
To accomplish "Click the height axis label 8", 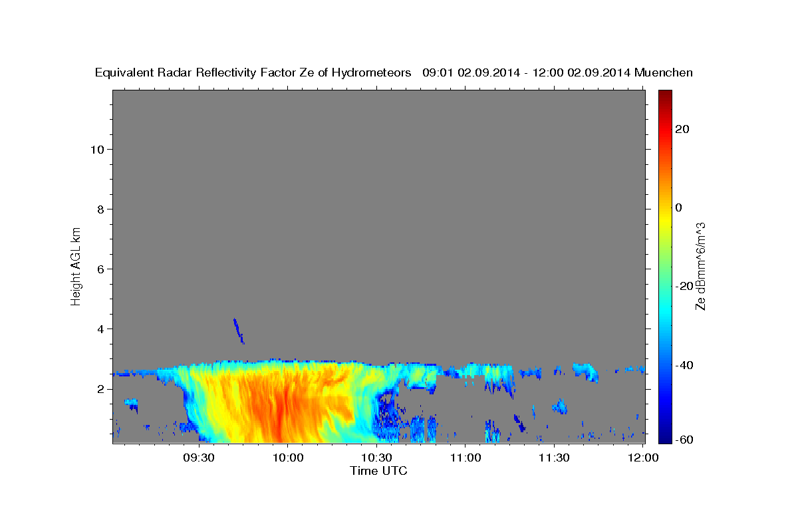I will point(100,209).
